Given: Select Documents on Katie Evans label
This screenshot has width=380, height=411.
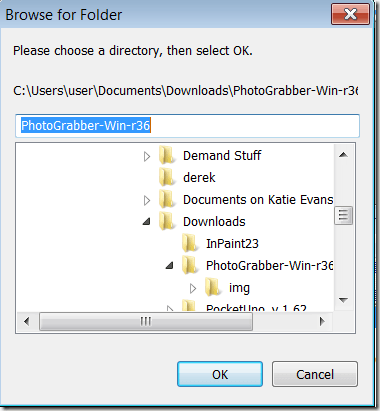Looking at the screenshot, I should tap(258, 200).
